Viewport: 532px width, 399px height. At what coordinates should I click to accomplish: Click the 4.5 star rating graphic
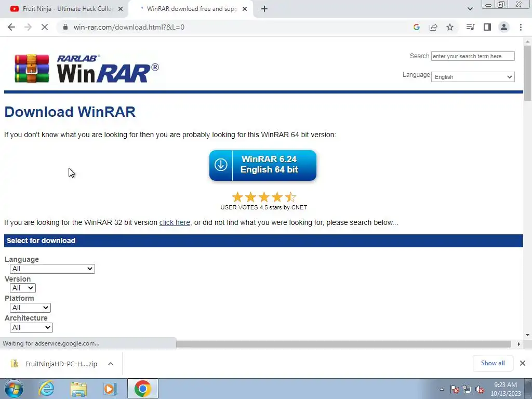(264, 197)
